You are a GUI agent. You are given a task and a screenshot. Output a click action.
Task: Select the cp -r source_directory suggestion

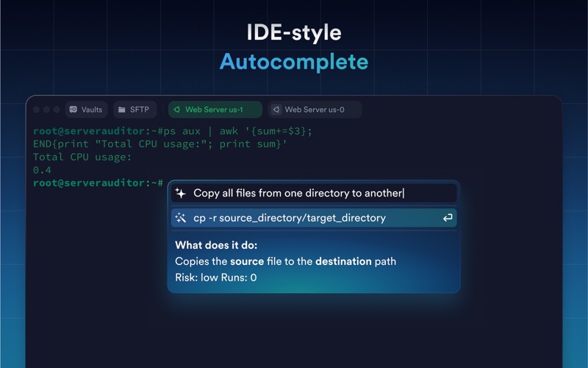[x=314, y=218]
